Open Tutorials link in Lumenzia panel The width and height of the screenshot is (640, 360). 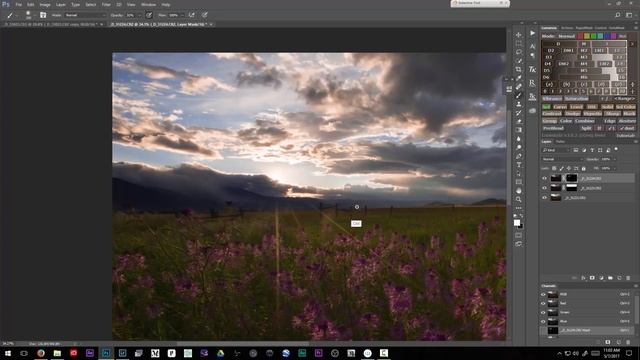tap(626, 136)
